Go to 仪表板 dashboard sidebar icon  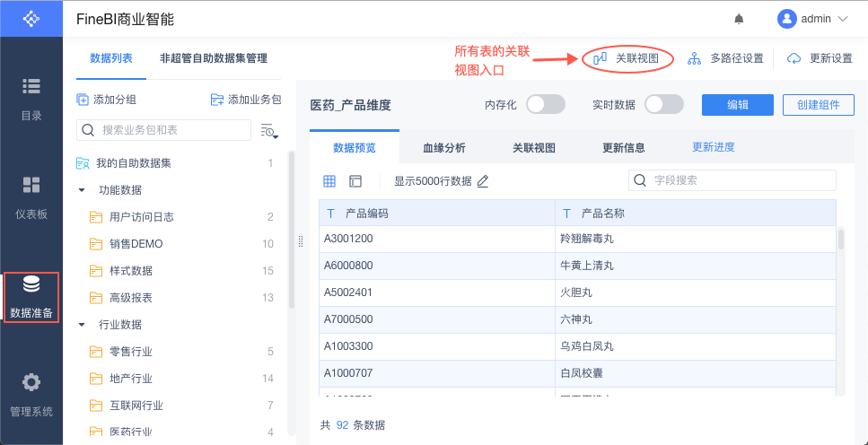(31, 185)
